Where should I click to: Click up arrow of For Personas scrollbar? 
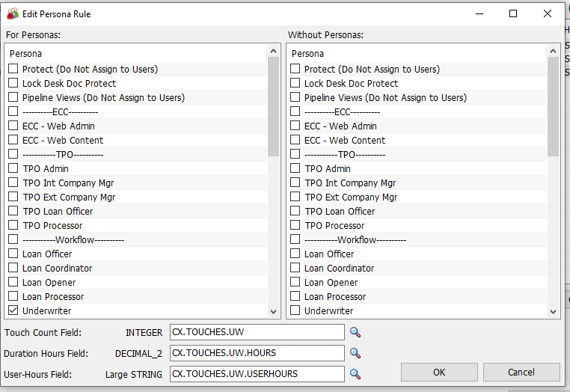coord(273,52)
